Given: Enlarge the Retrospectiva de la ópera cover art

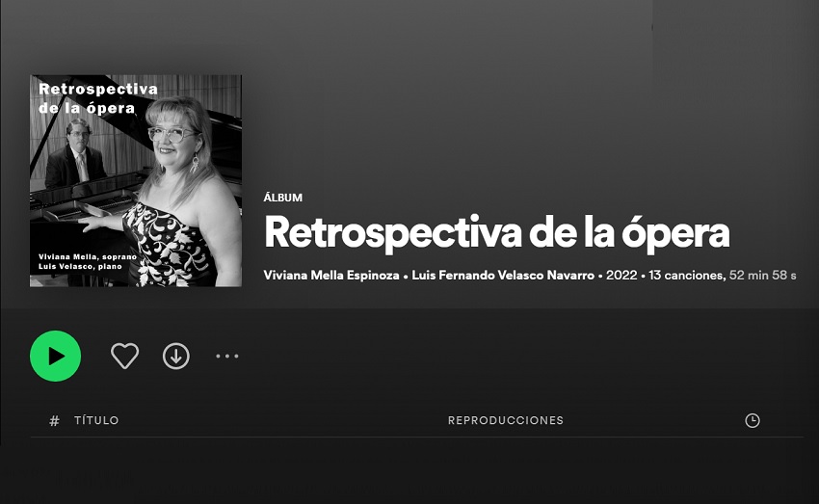Looking at the screenshot, I should point(136,181).
